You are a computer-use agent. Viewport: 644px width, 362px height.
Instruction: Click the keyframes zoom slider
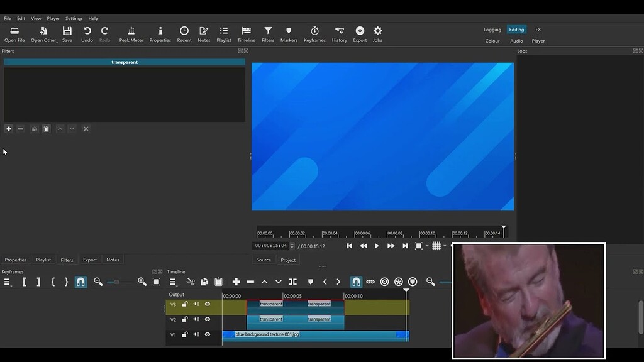click(x=117, y=282)
